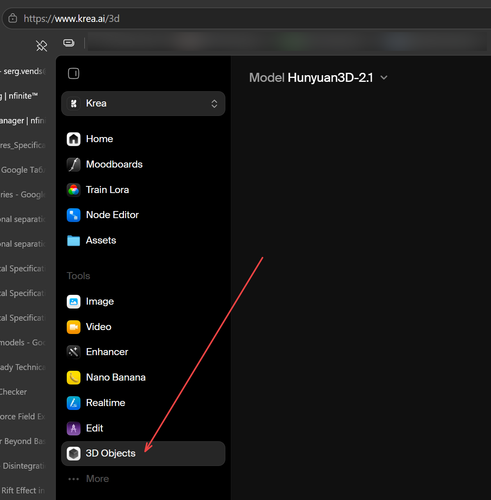Click the three-dots More icon
This screenshot has width=491, height=500.
pyautogui.click(x=74, y=479)
